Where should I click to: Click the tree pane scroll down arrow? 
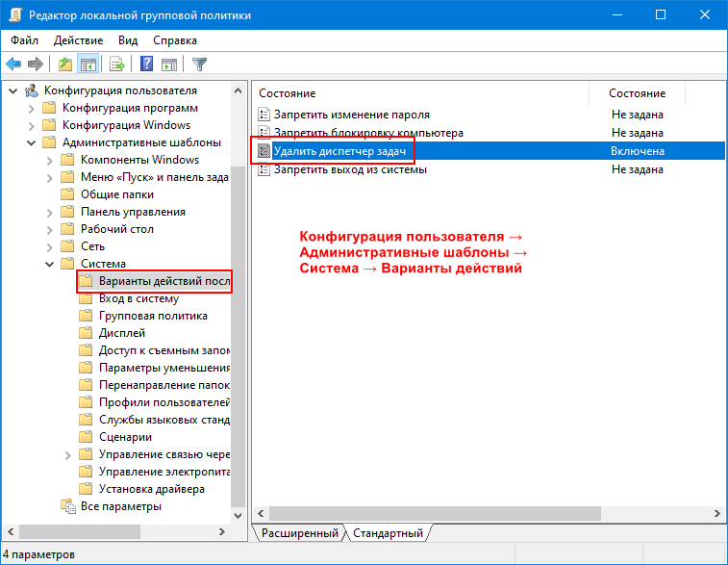pyautogui.click(x=238, y=515)
